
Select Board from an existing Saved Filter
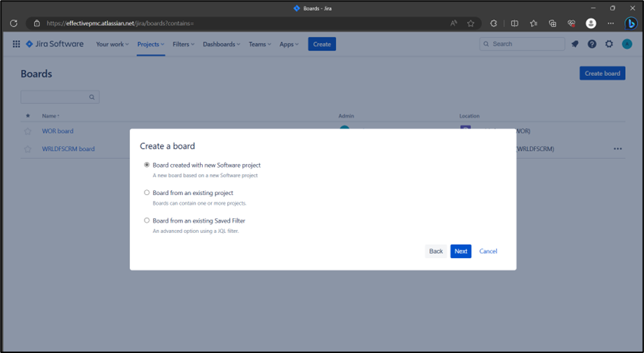tap(147, 220)
